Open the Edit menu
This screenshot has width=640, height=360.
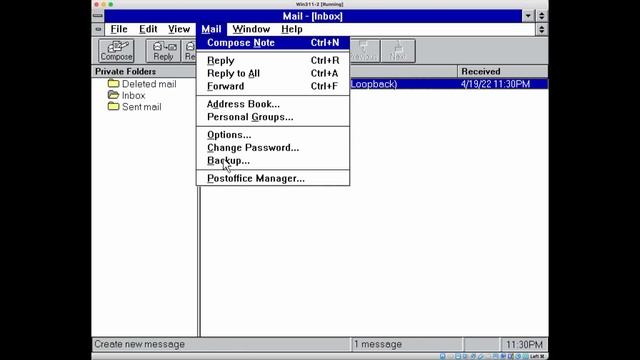(x=148, y=29)
